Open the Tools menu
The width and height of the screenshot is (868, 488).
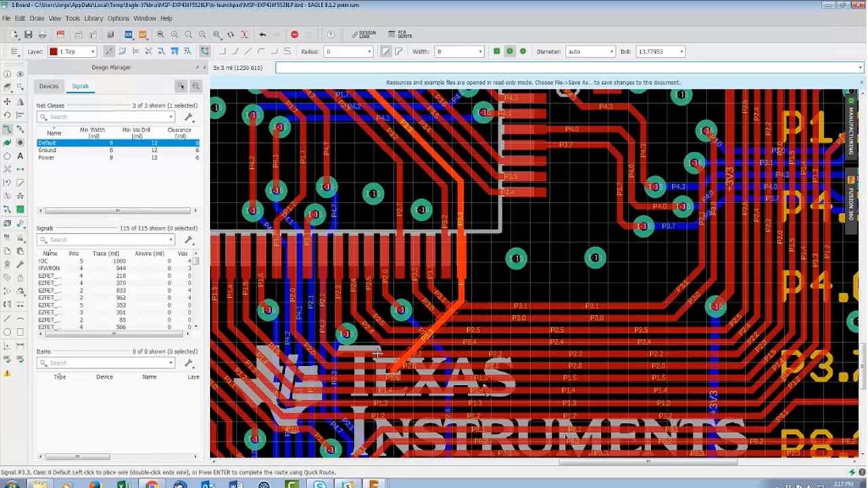point(72,18)
